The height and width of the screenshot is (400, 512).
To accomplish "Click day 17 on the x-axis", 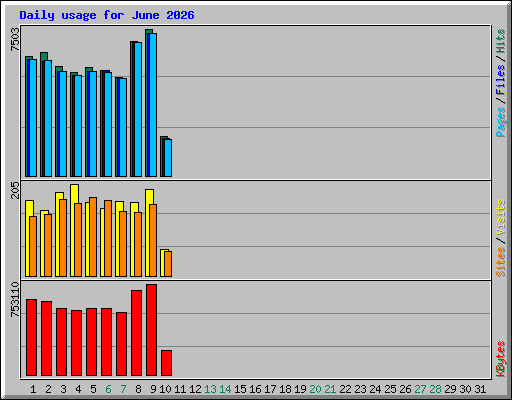I will tap(270, 389).
